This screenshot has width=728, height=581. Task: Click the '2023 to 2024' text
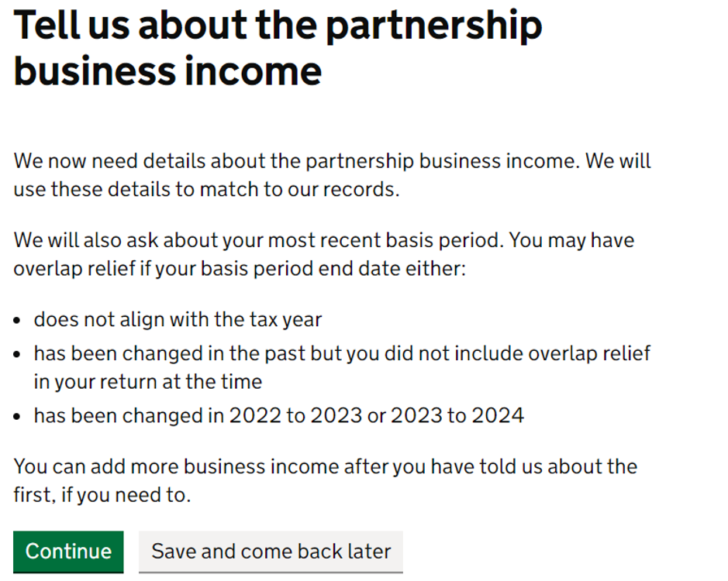(457, 416)
